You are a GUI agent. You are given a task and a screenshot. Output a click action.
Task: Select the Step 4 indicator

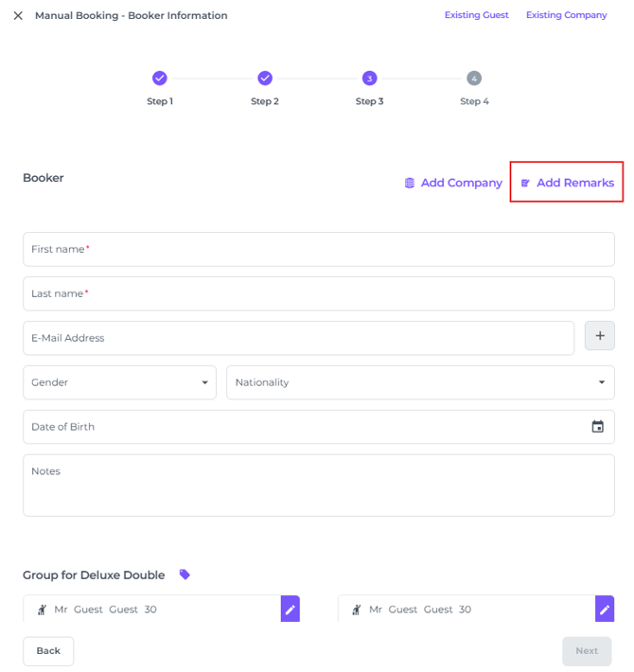click(x=474, y=79)
